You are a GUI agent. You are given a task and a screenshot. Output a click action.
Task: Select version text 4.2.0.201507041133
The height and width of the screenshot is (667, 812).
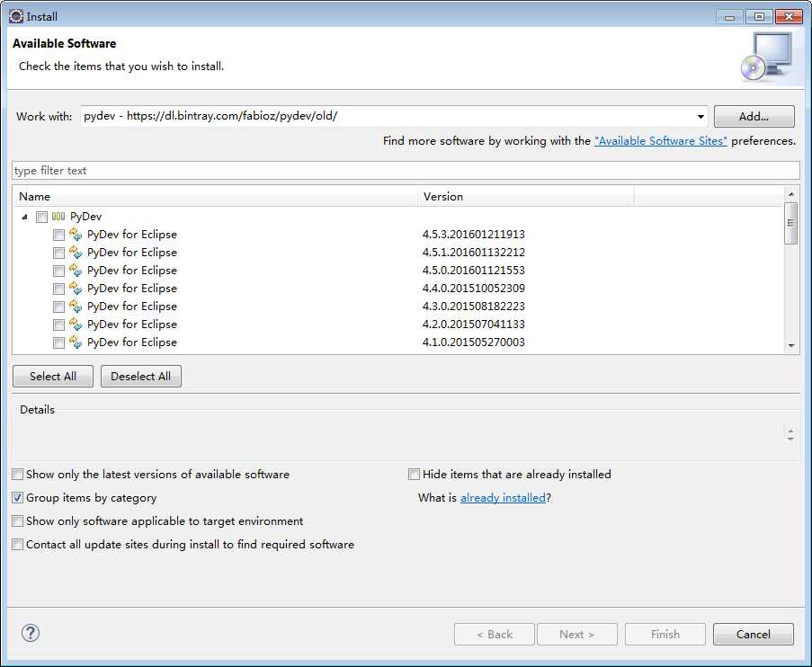(x=473, y=325)
